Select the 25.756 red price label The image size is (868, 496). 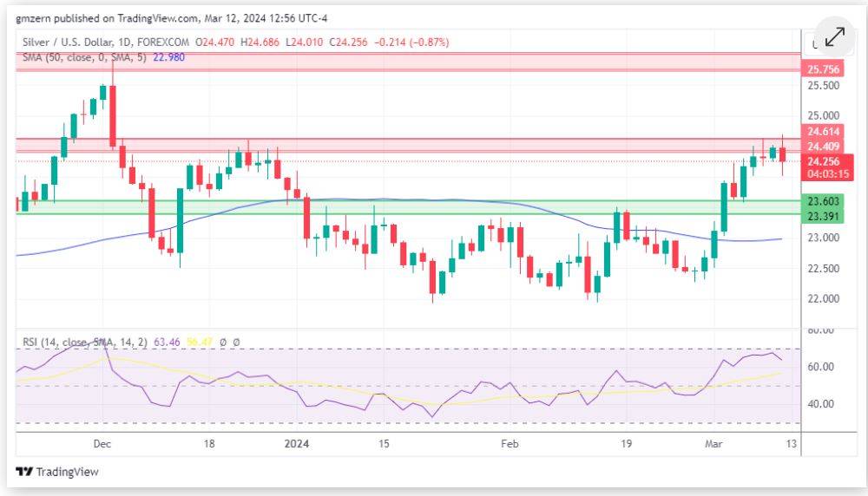[823, 69]
